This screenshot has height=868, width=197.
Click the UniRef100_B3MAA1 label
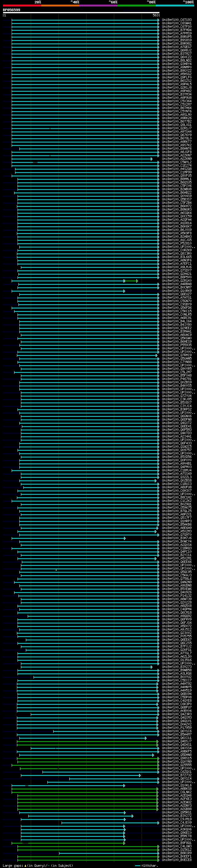tap(176, 331)
